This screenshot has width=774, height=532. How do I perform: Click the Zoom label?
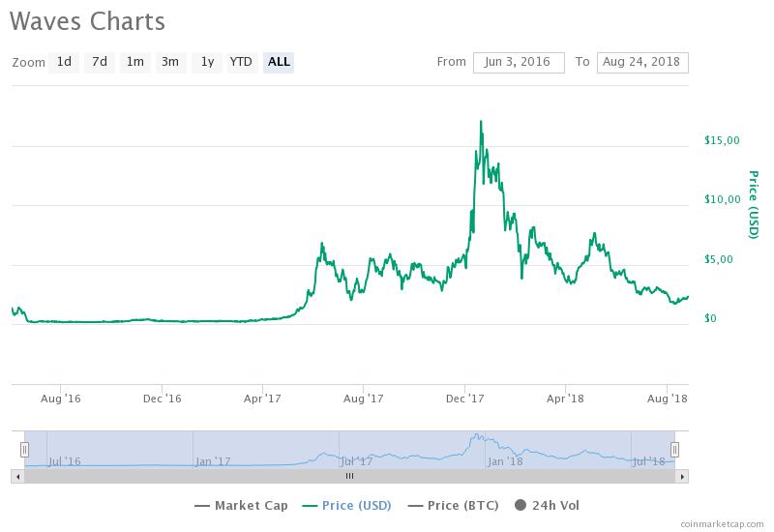(x=29, y=63)
